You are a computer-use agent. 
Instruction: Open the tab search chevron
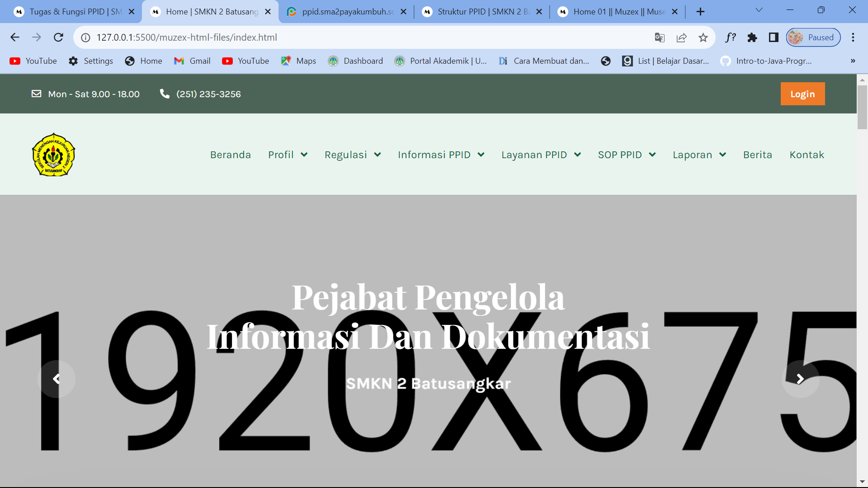759,10
